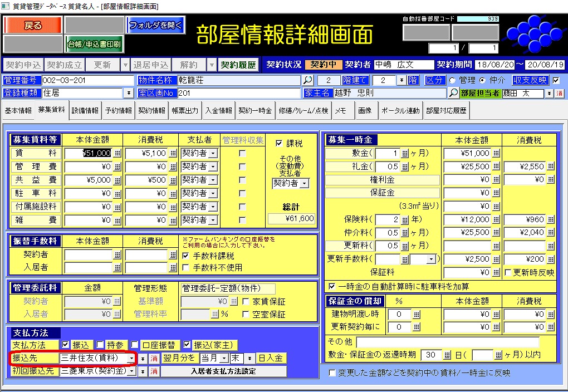Expand the 振込先 bank dropdown
Viewport: 568px width, 392px height.
coord(131,358)
